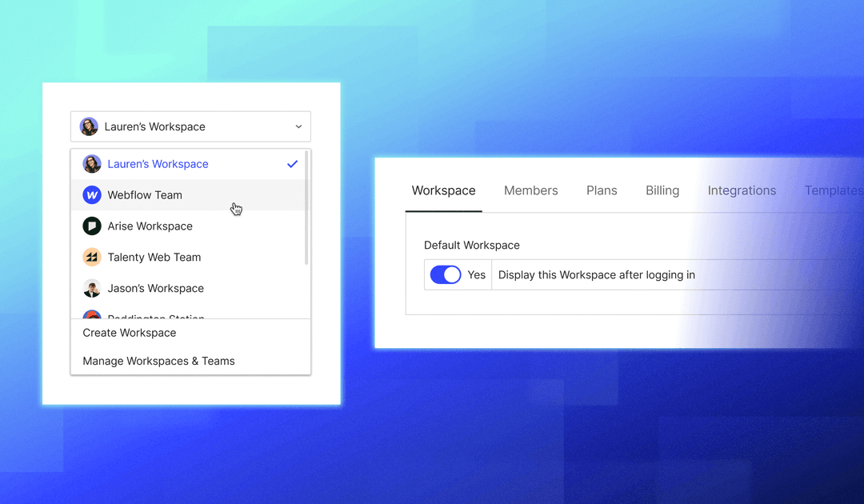Click Lauren's avatar in the dropdown list

[92, 163]
